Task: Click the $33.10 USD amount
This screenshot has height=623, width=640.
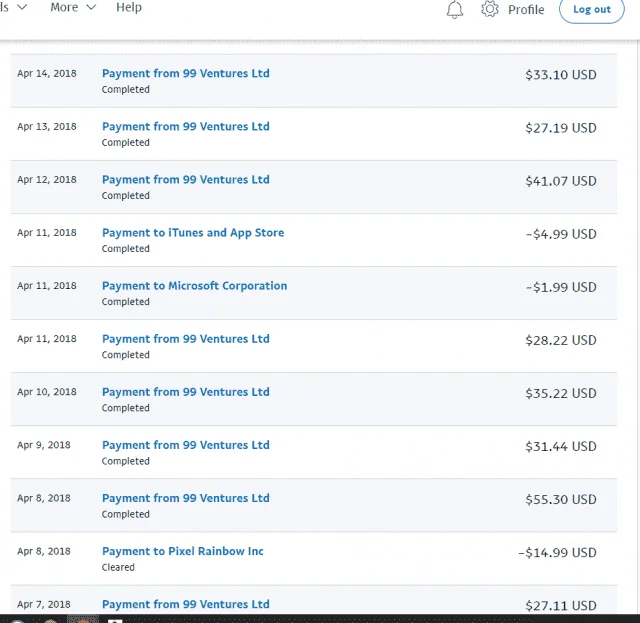Action: [561, 75]
